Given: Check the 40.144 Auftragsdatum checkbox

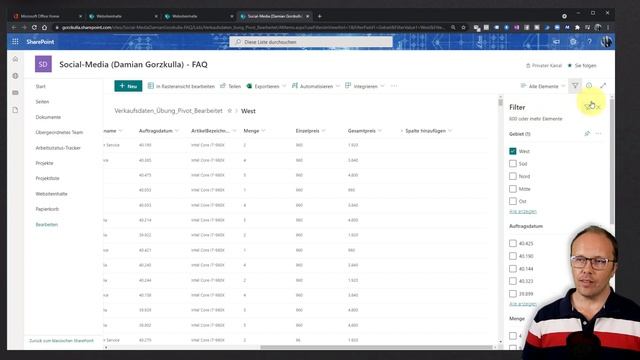Looking at the screenshot, I should pyautogui.click(x=513, y=269).
